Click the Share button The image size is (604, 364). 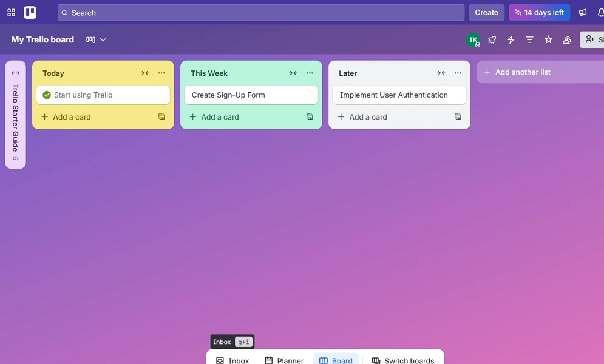tap(592, 39)
